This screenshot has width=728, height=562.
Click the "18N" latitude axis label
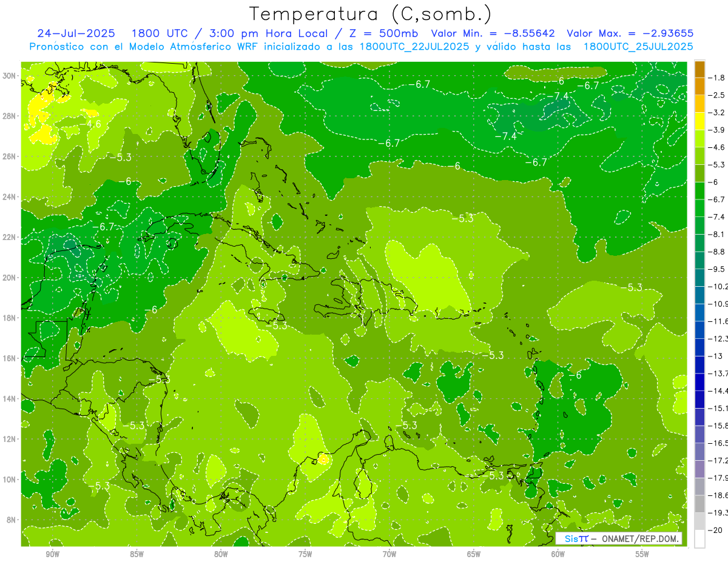click(x=9, y=318)
